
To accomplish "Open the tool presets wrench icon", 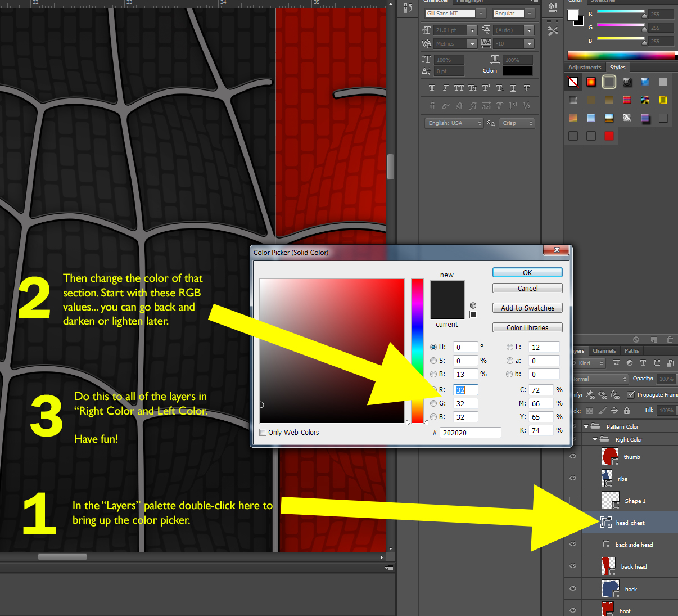I will pyautogui.click(x=553, y=32).
